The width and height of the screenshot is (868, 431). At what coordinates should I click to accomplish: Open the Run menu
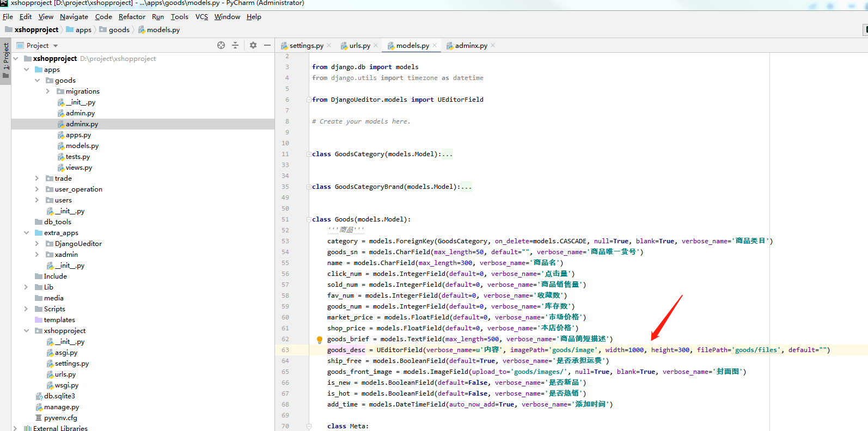tap(158, 17)
